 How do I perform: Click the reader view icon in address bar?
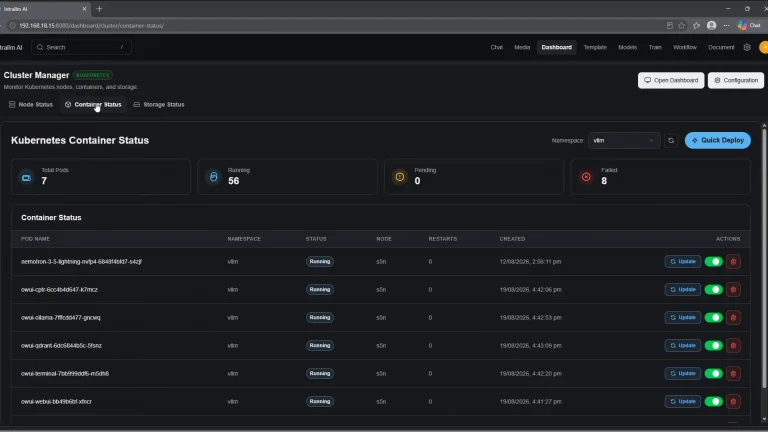pos(670,25)
